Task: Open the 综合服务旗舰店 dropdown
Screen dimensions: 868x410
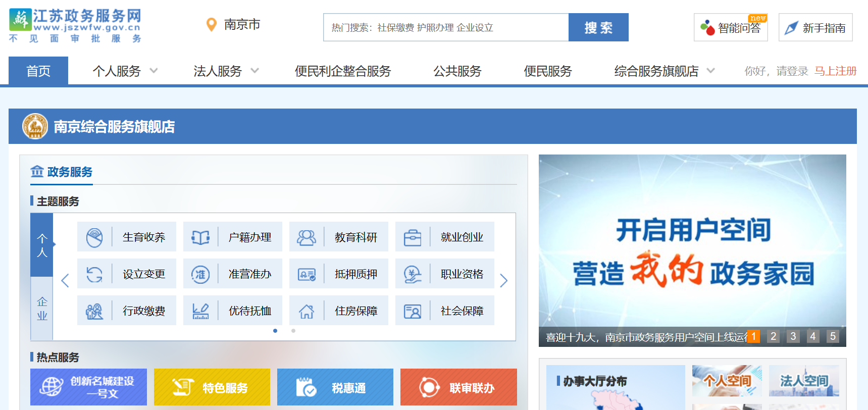Action: click(710, 71)
